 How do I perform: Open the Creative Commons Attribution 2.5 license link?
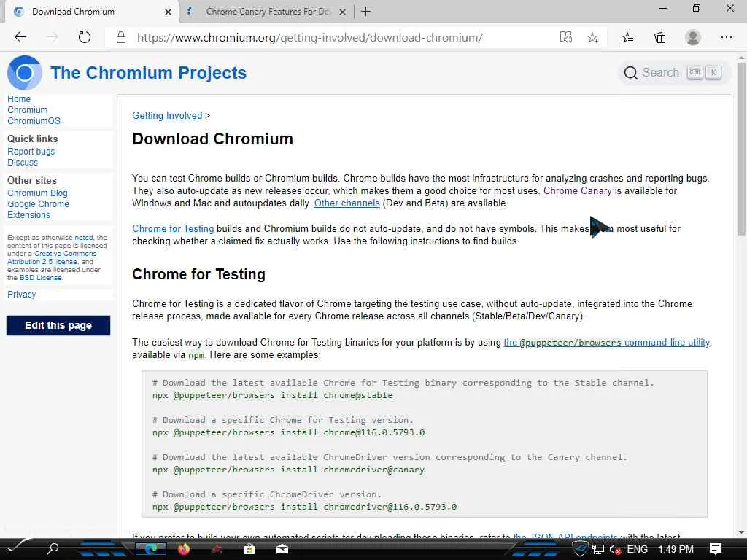(52, 257)
